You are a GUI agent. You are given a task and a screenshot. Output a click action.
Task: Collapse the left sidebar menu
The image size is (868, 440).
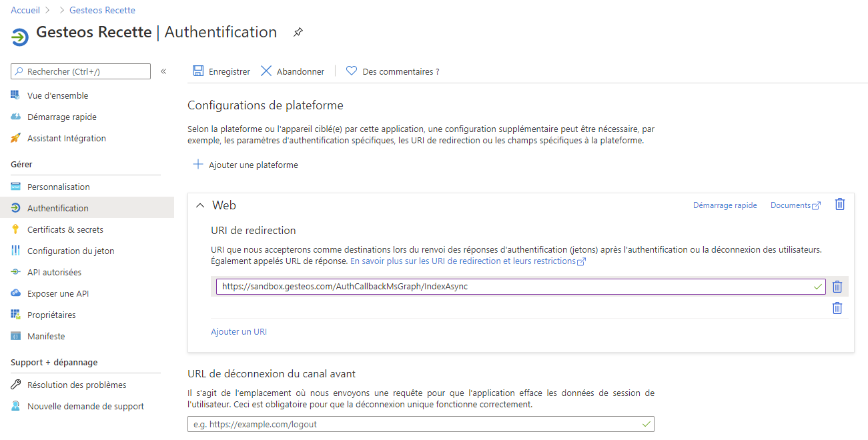(x=163, y=71)
